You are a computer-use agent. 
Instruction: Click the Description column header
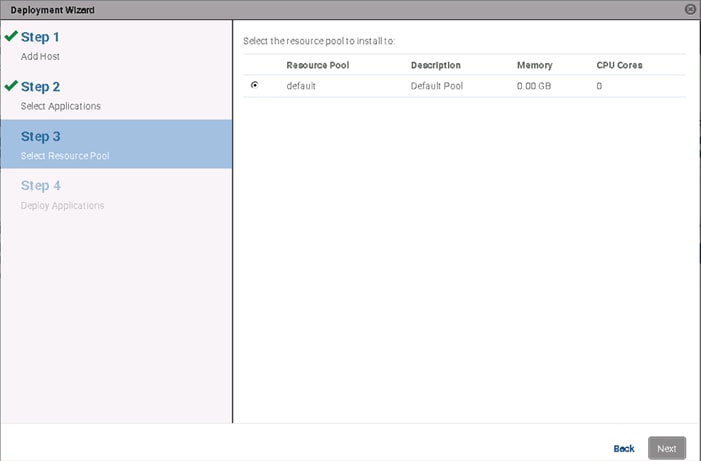tap(435, 65)
